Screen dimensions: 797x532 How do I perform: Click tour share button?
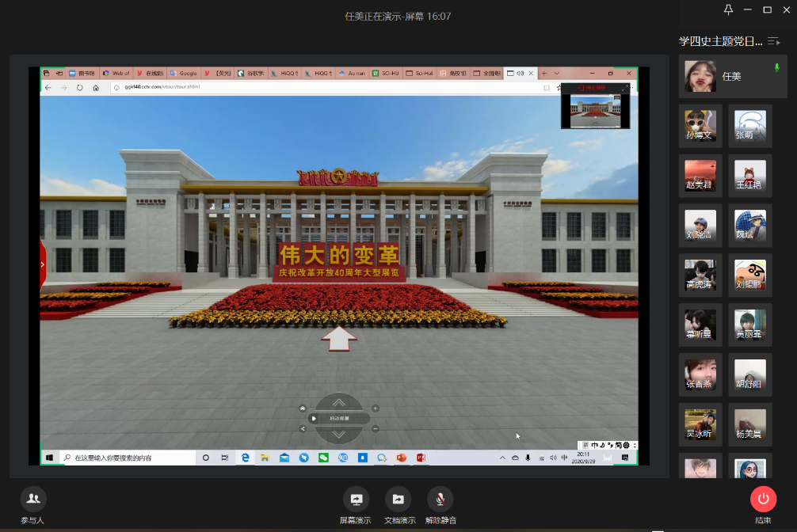pos(303,429)
